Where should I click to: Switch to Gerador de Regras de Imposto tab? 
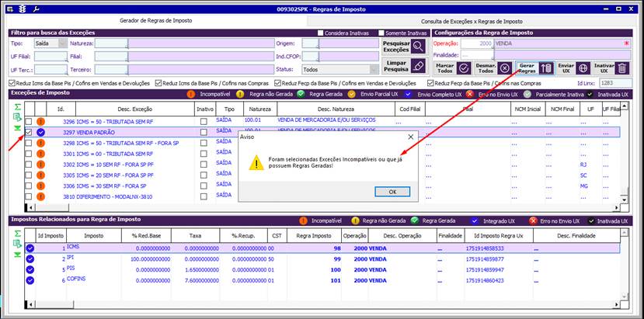point(155,20)
